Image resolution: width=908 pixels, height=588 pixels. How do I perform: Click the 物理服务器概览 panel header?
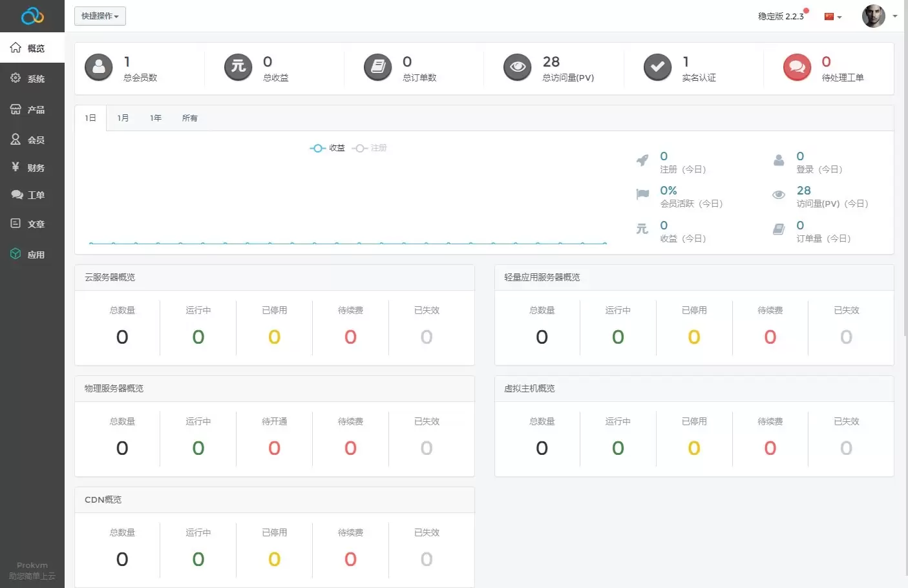(275, 388)
